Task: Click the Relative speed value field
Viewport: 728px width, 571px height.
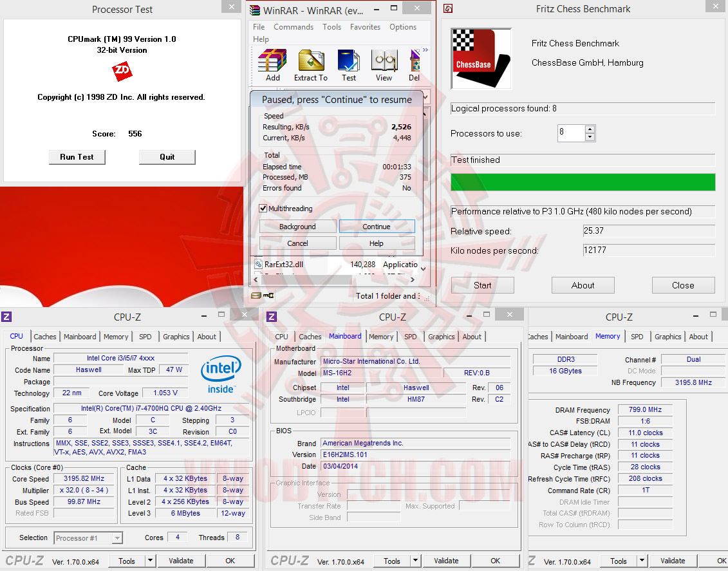Action: pos(649,230)
